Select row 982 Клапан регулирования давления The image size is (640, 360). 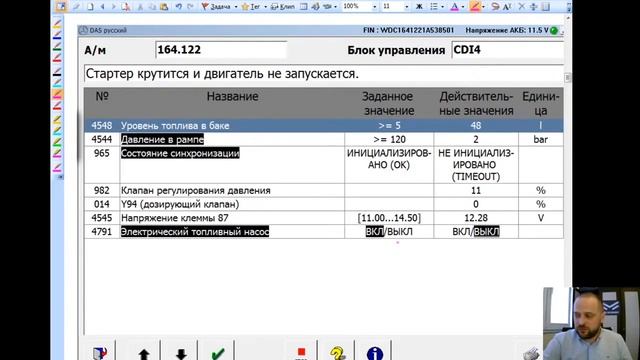click(x=324, y=190)
